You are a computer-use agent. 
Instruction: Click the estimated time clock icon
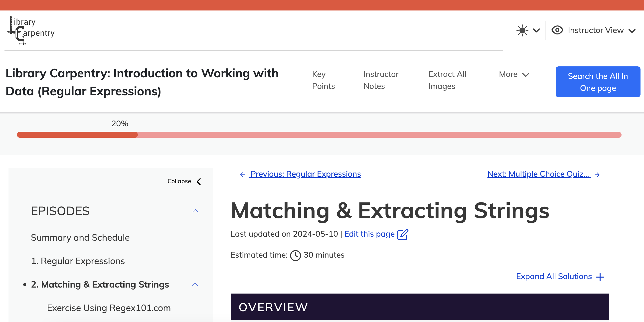296,256
